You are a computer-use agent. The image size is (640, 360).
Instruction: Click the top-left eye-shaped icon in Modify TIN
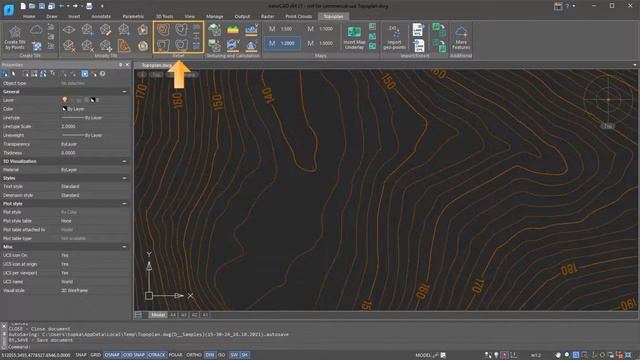[x=69, y=29]
